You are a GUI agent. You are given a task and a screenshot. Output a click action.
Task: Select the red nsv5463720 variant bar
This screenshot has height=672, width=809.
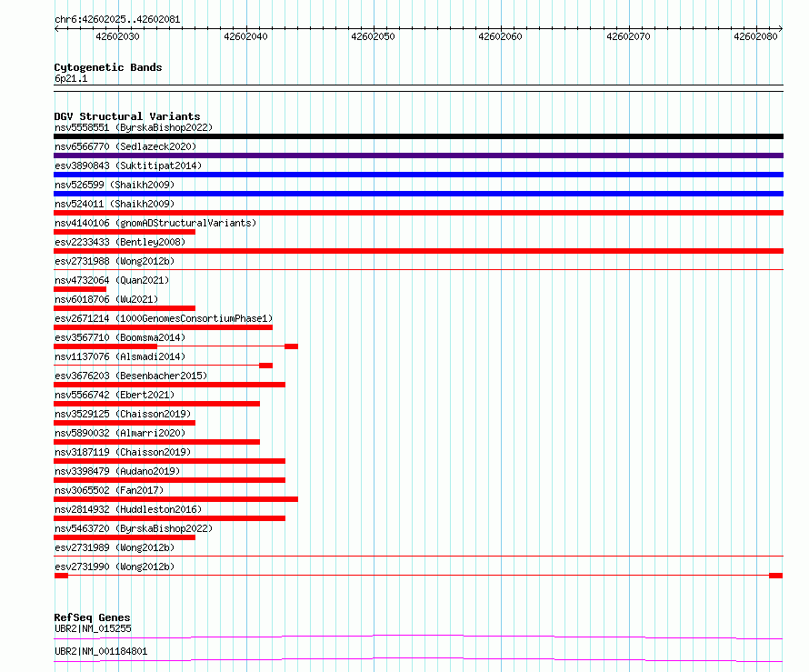point(125,537)
